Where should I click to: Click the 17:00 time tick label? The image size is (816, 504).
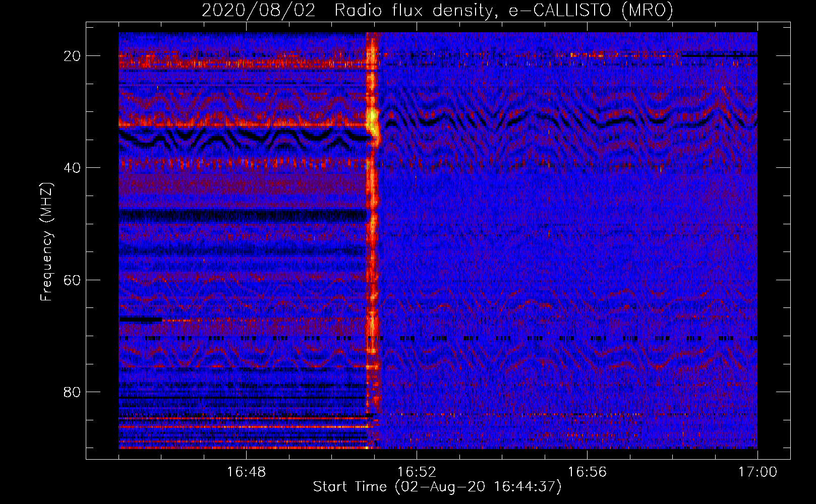pos(757,472)
